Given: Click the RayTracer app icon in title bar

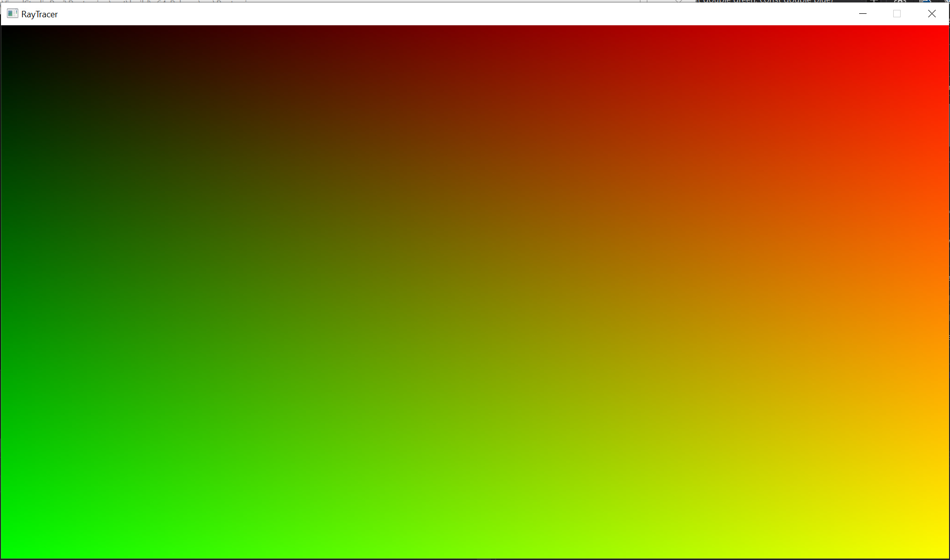Looking at the screenshot, I should pyautogui.click(x=12, y=14).
